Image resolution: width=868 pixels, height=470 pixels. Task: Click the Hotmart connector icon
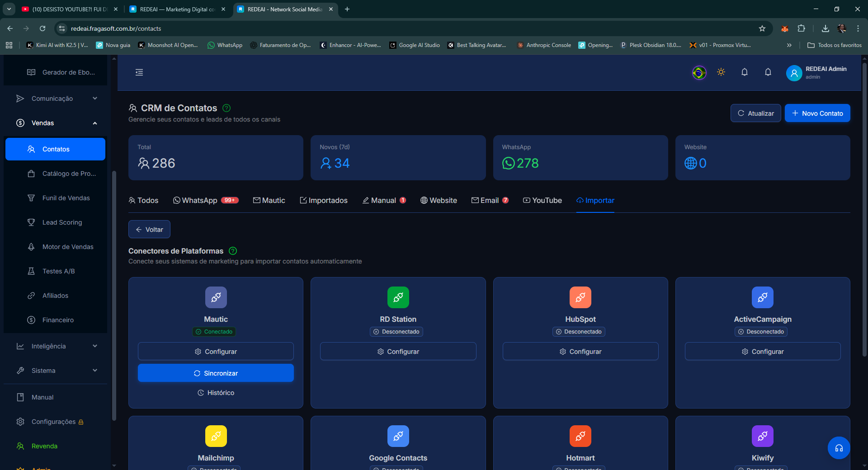click(580, 436)
